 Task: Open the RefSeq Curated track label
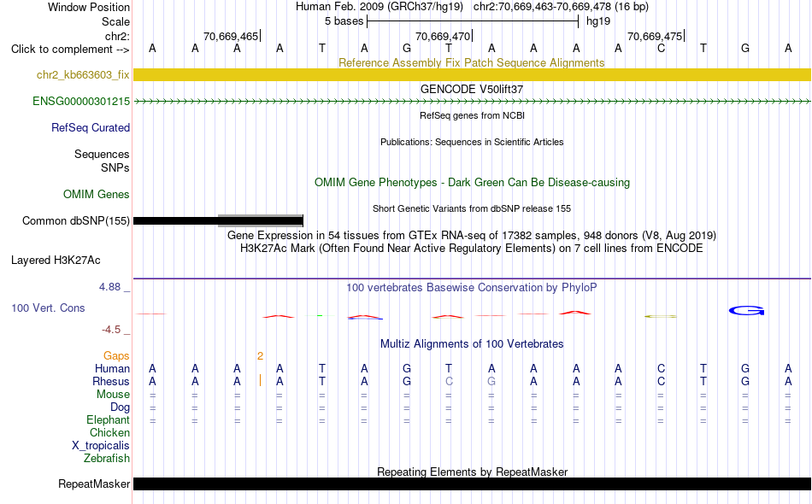[x=90, y=127]
